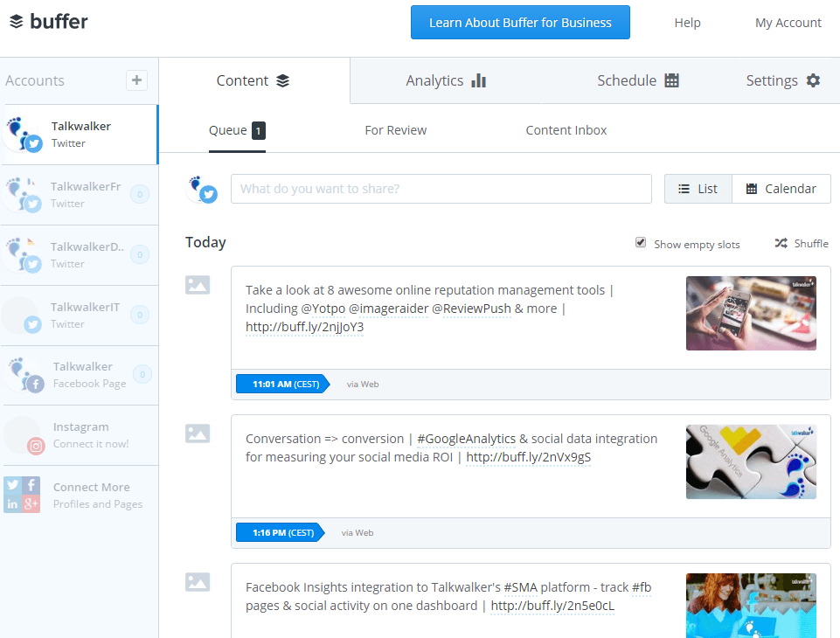Add a new account with plus icon

[136, 80]
